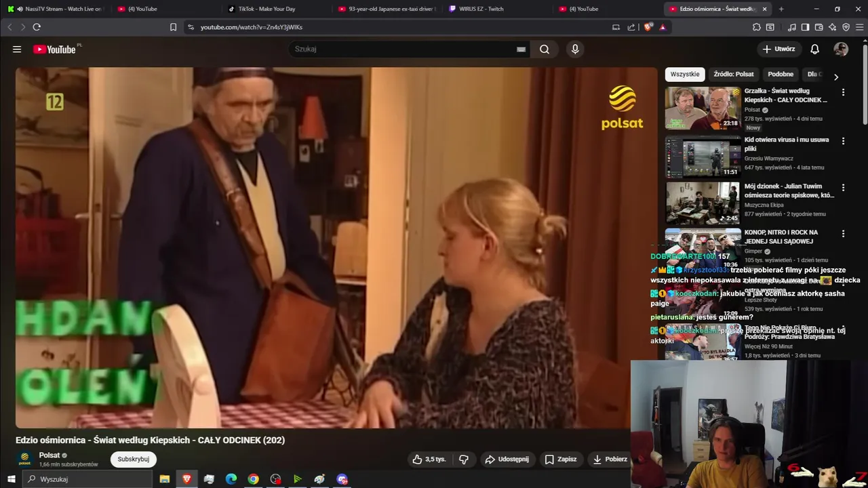Screen dimensions: 868x488
Task: Click the Udostępnij share button
Action: 507,459
